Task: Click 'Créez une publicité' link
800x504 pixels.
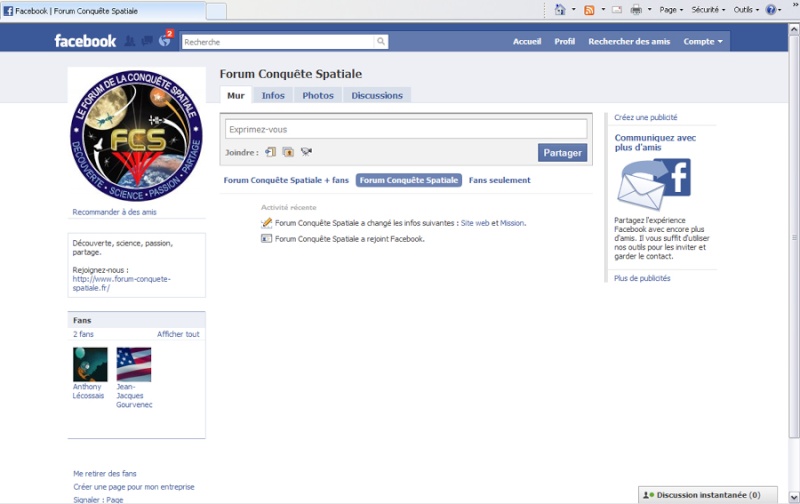Action: coord(645,117)
